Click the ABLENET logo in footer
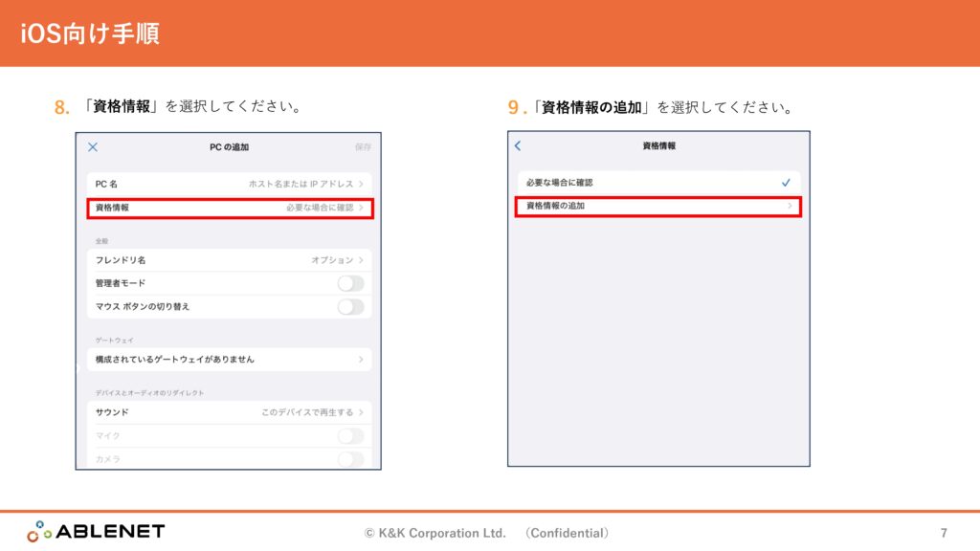 tap(96, 532)
